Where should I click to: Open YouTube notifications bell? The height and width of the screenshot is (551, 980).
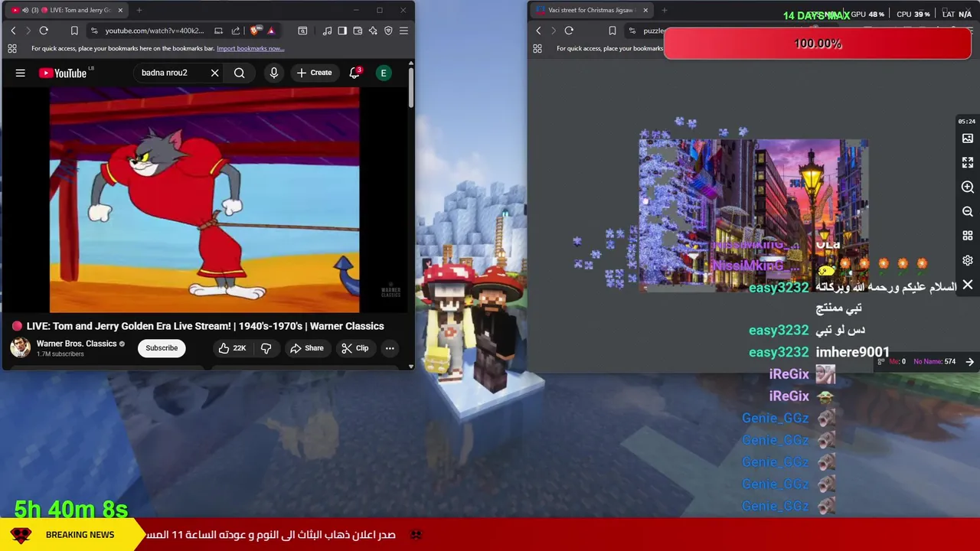click(x=354, y=73)
